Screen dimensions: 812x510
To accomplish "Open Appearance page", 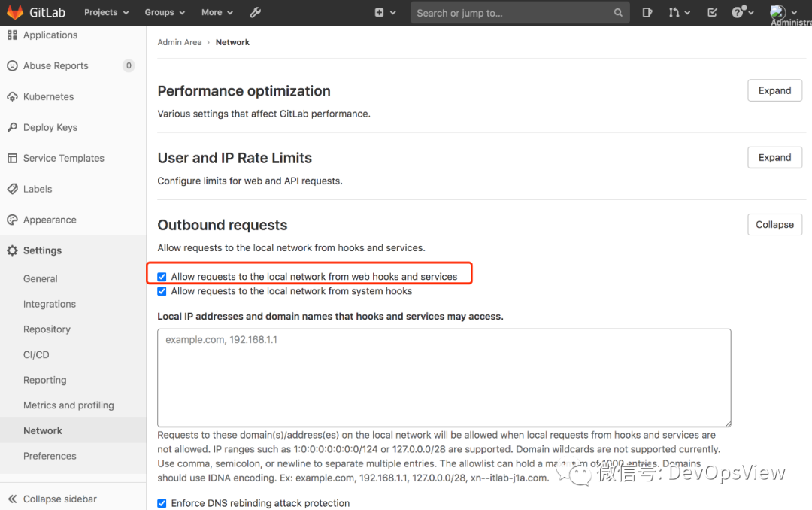I will 50,220.
